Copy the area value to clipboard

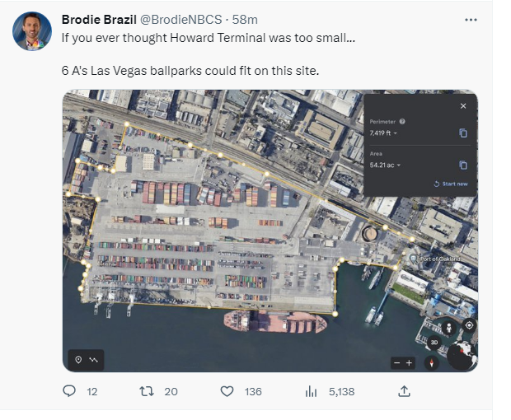tap(463, 165)
